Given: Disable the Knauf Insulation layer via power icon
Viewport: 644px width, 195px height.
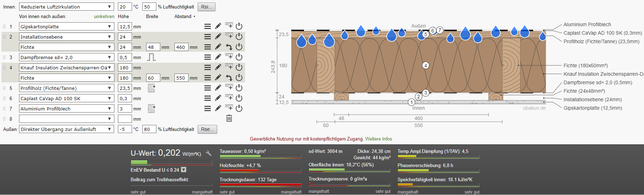Looking at the screenshot, I should 239,67.
